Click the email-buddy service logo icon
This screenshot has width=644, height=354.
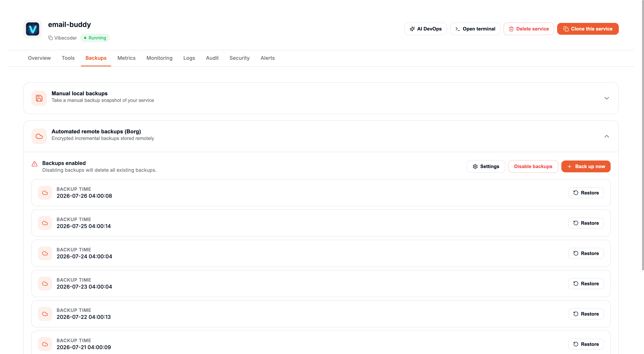tap(33, 29)
